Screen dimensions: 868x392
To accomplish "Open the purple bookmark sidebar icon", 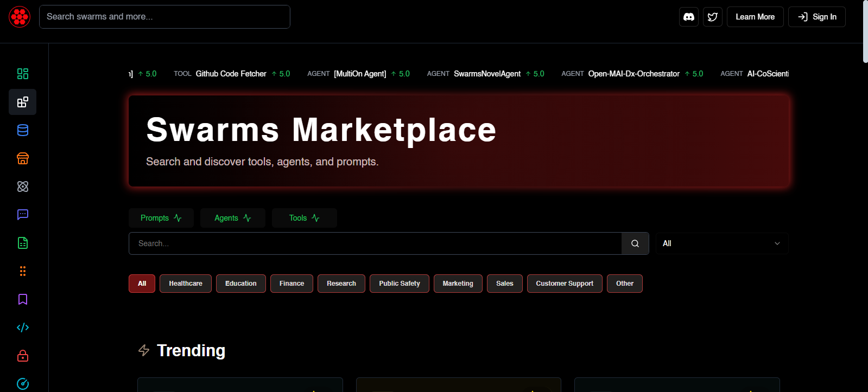I will [x=23, y=299].
